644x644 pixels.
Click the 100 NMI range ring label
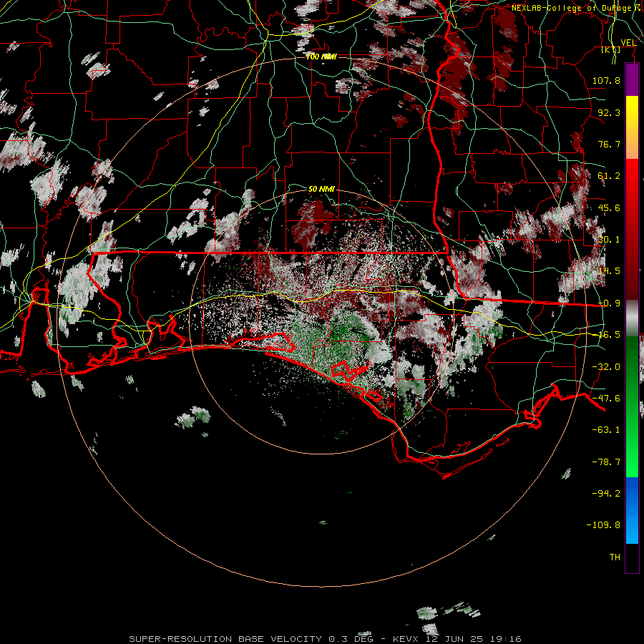(x=321, y=57)
